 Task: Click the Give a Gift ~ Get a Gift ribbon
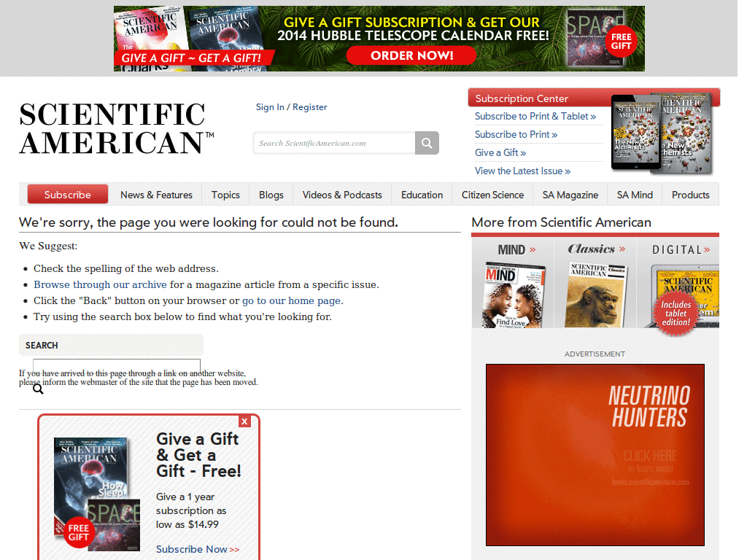click(193, 58)
